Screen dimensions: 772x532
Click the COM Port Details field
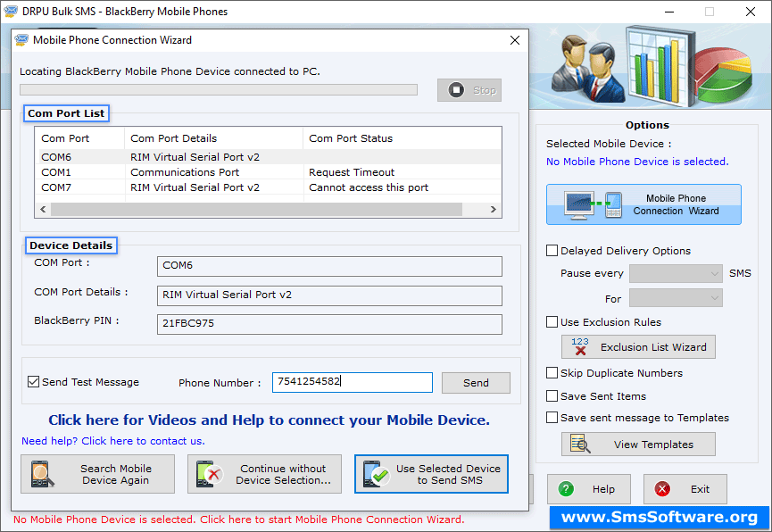[329, 295]
